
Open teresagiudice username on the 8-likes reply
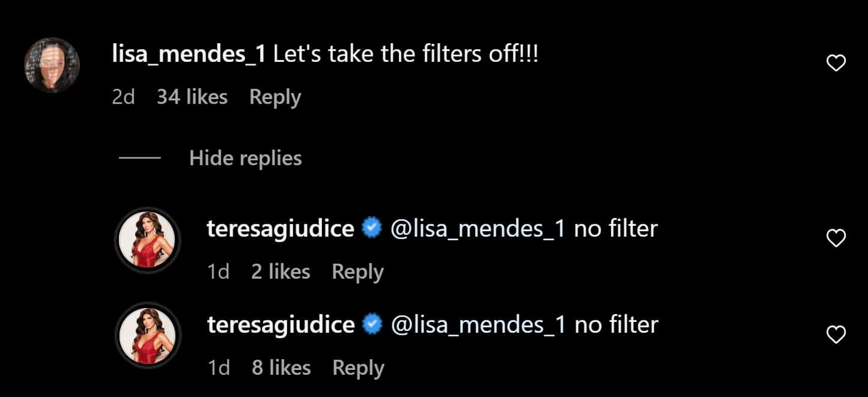pos(281,325)
